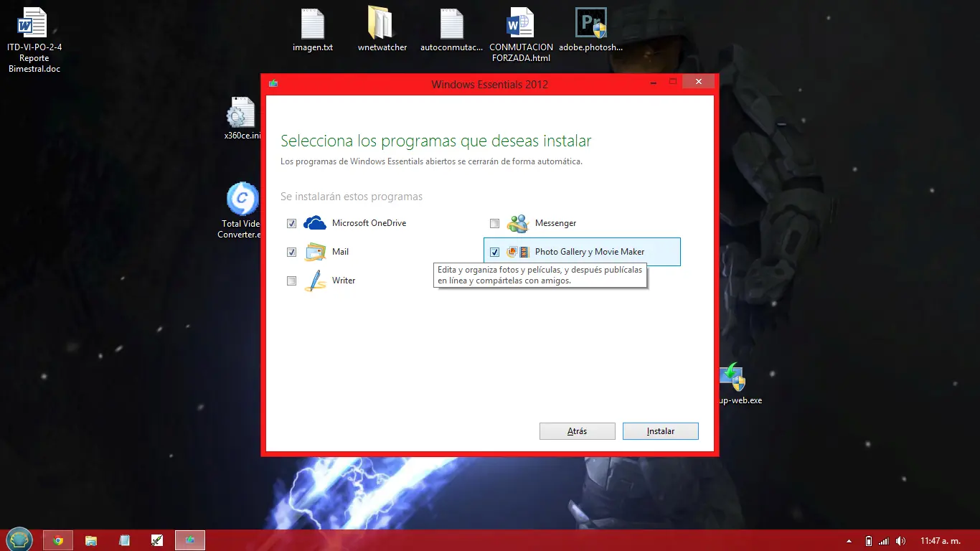Click the Microsoft OneDrive cloud icon
Viewport: 980px width, 551px height.
(315, 223)
